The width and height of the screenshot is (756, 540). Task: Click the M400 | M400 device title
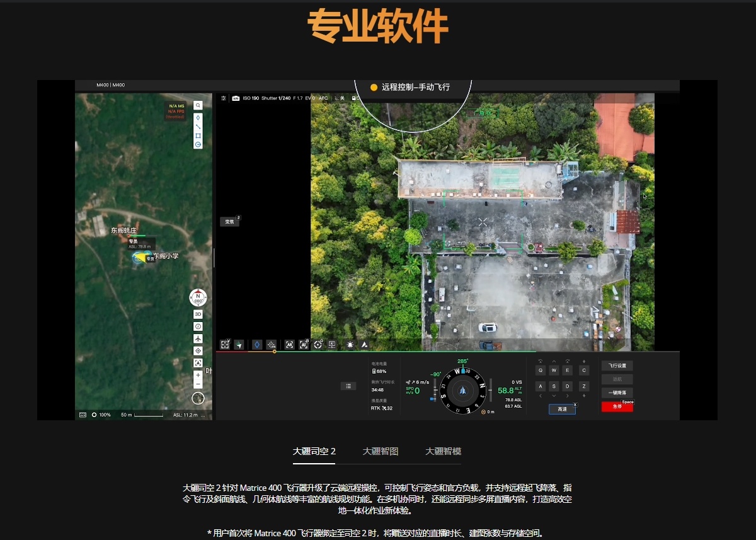pos(111,85)
